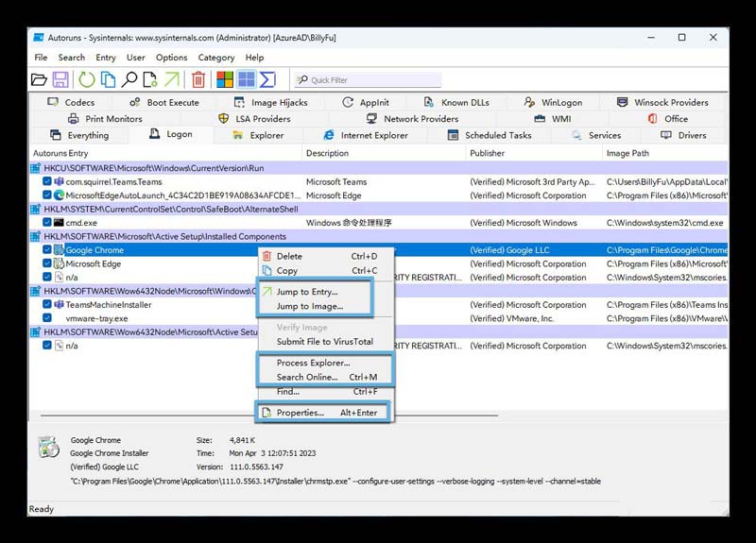Viewport: 756px width, 543px height.
Task: Select Submit File to VirusTotal
Action: coord(326,342)
